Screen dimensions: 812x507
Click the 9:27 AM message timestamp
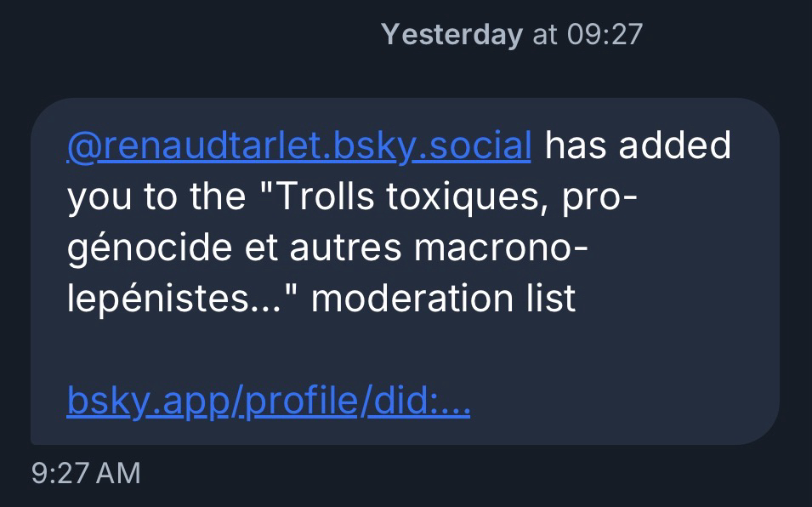pos(86,473)
